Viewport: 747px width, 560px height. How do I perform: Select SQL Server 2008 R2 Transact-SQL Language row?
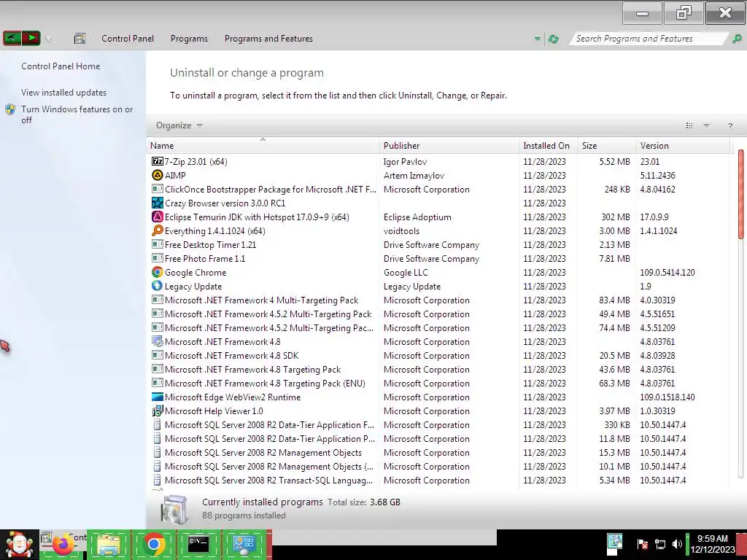click(x=438, y=480)
